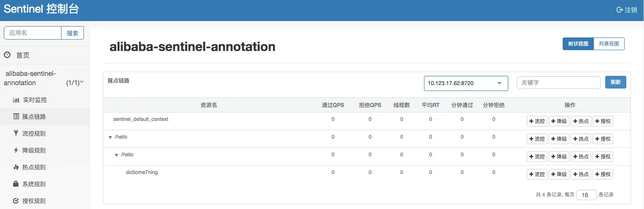
Task: Click the list icon for 簇点链路
Action: (16, 117)
